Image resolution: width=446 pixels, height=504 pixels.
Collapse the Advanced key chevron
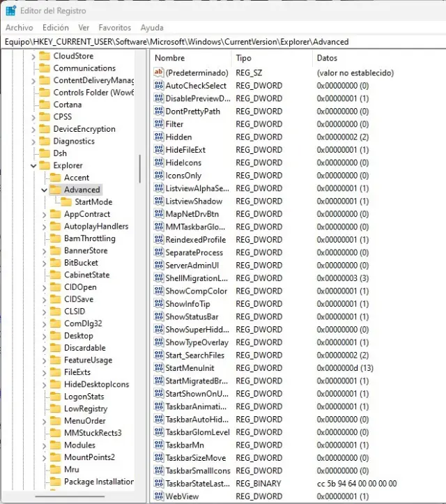coord(44,190)
